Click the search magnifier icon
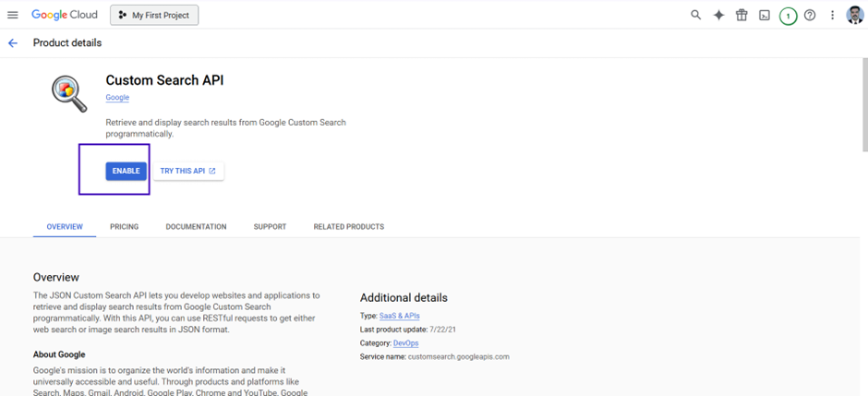The width and height of the screenshot is (868, 396). pyautogui.click(x=696, y=15)
